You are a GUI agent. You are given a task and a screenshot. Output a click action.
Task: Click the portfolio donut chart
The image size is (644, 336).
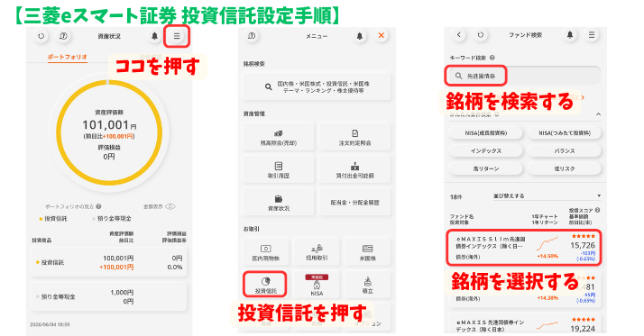pyautogui.click(x=109, y=132)
